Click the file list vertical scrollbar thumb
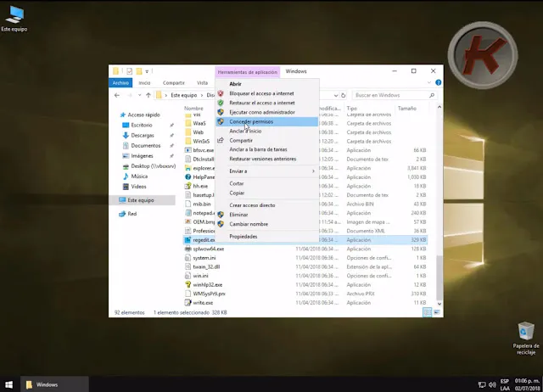 click(x=439, y=277)
